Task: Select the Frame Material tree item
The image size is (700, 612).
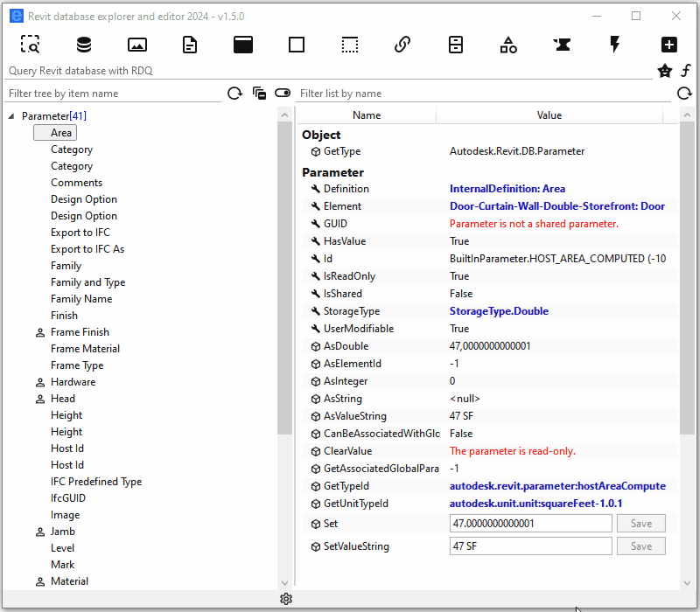Action: [x=85, y=348]
